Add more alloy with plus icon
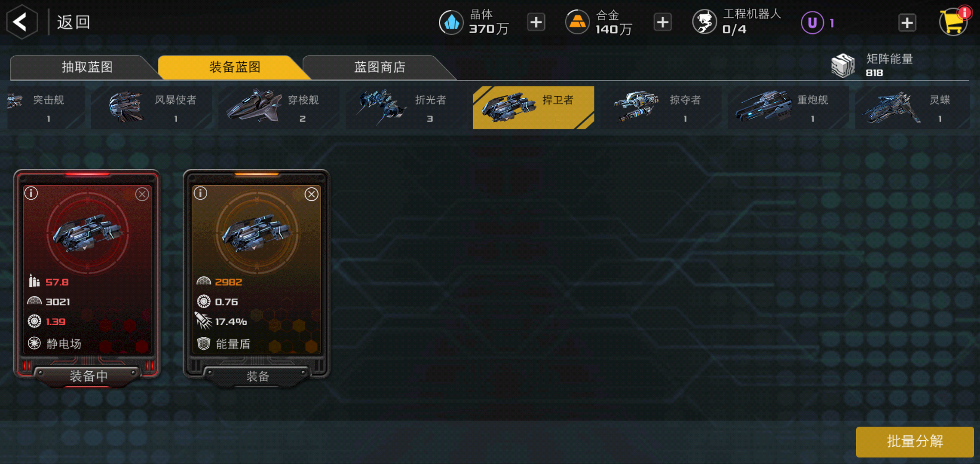 tap(663, 22)
